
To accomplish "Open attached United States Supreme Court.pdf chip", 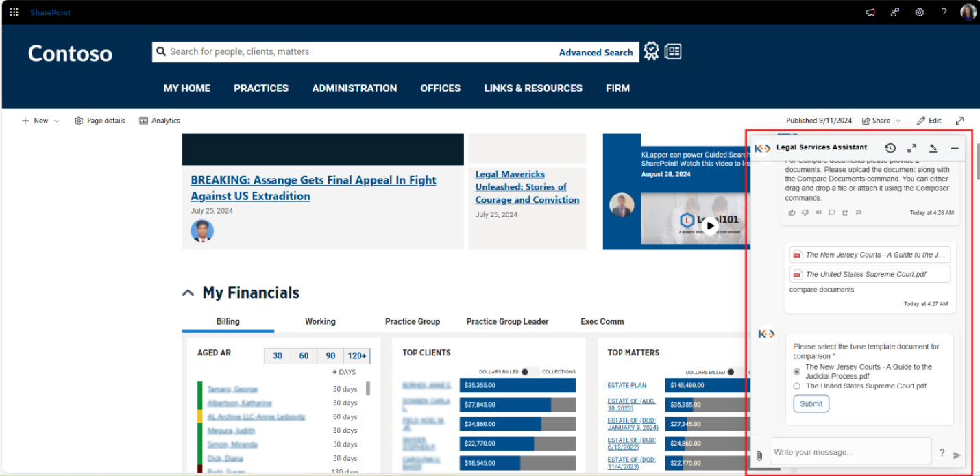I will tap(870, 274).
